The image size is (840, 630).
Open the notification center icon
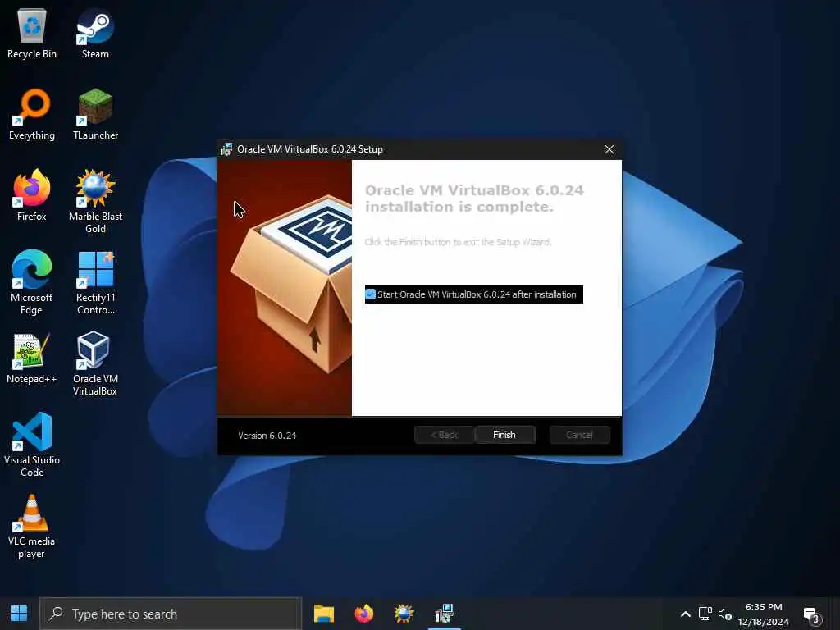click(812, 615)
